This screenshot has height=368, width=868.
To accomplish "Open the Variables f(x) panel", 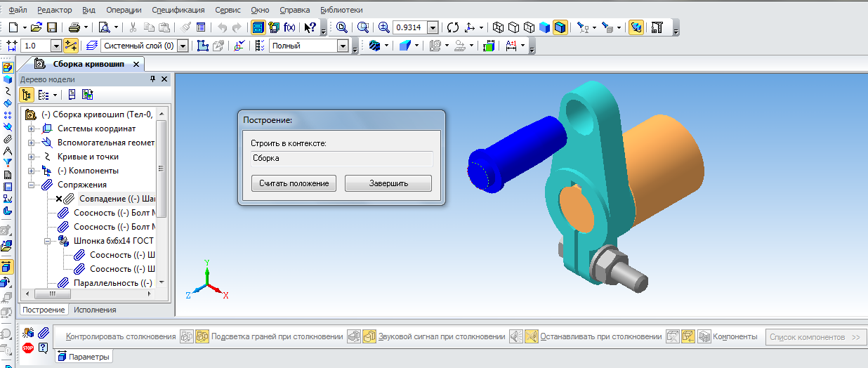I will 289,27.
